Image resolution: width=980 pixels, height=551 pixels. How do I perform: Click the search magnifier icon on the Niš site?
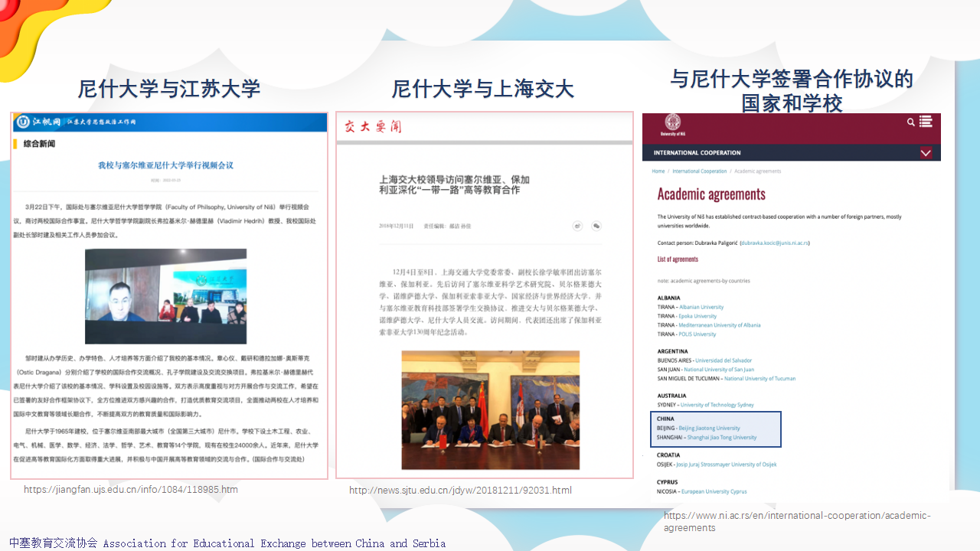click(x=910, y=122)
